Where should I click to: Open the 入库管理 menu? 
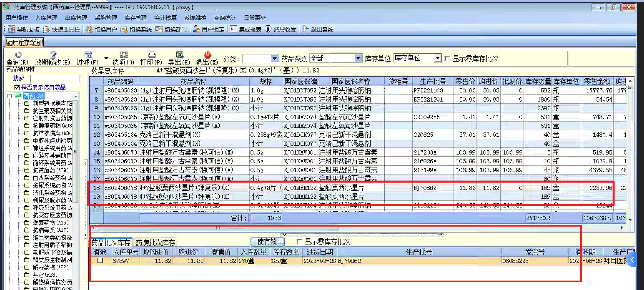[47, 18]
